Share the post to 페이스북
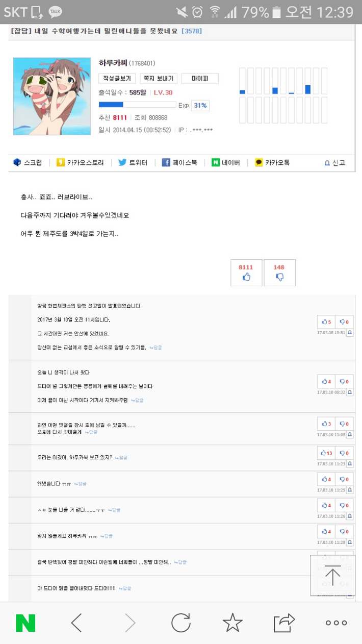 [x=179, y=163]
